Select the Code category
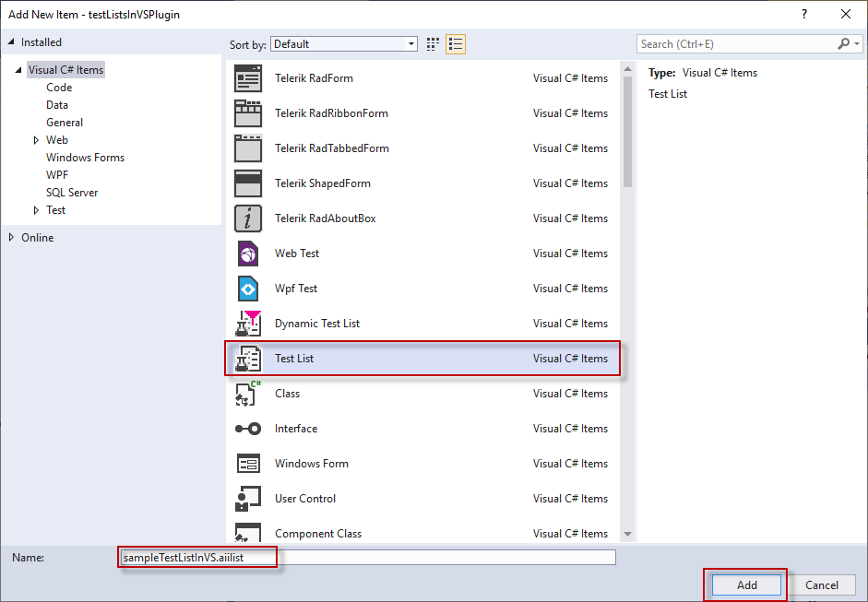This screenshot has height=602, width=868. pos(59,88)
